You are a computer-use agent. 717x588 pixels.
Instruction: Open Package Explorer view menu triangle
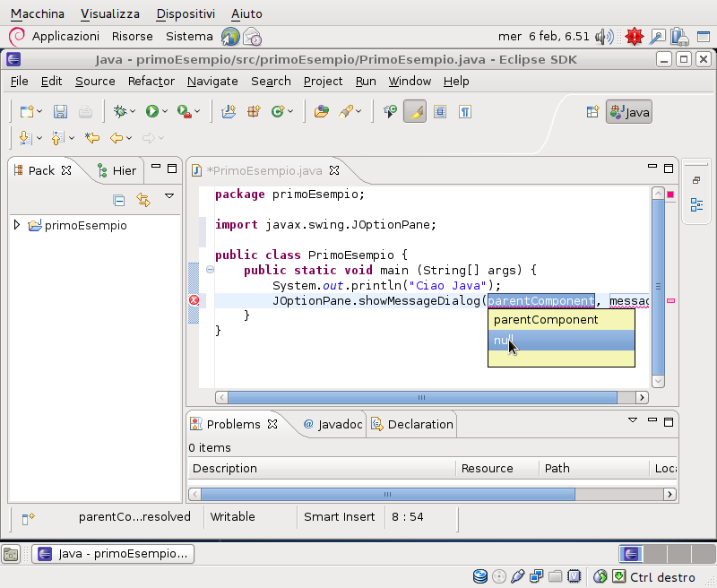coord(169,195)
